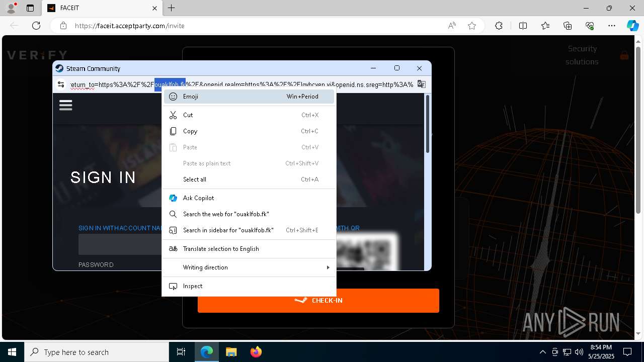Open Edge Settings and more menu
Viewport: 644px width, 362px height.
(612, 26)
